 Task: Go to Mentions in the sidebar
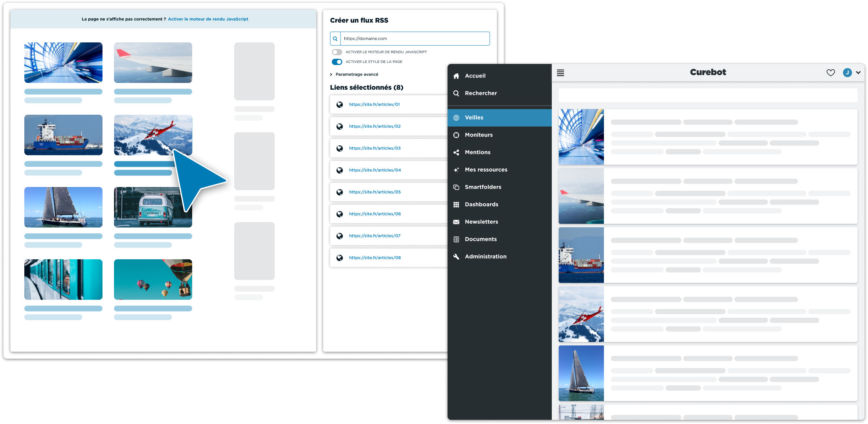point(500,152)
